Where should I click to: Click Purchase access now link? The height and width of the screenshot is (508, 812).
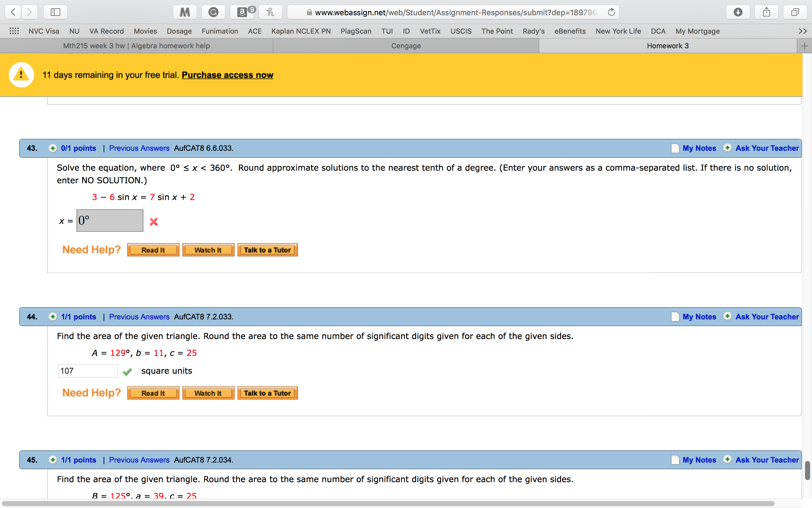coord(227,75)
